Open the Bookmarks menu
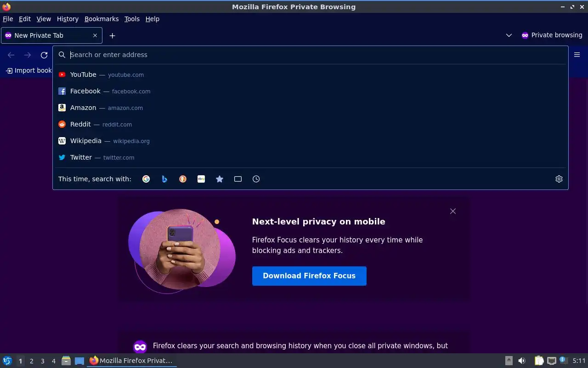 (x=102, y=19)
